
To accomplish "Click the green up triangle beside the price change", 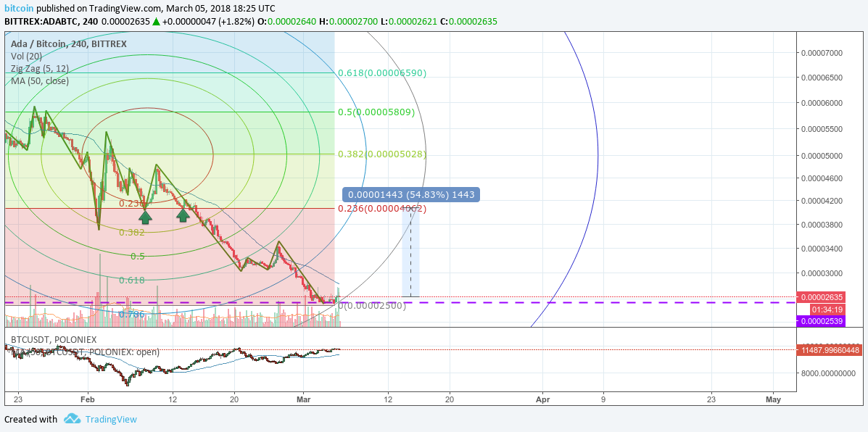I will coord(157,22).
